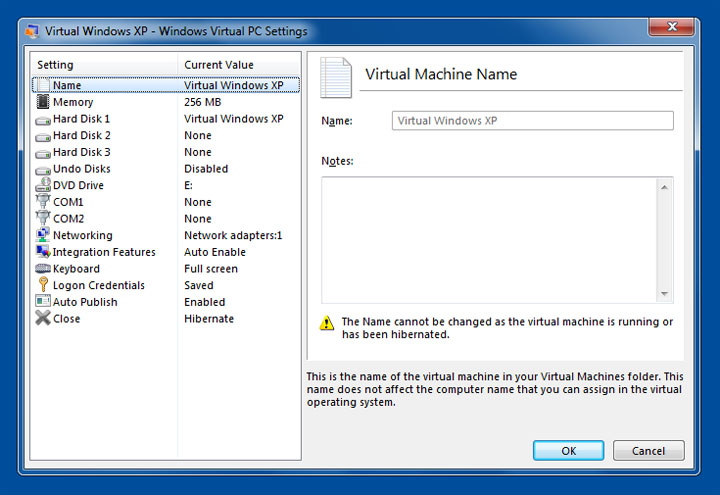720x495 pixels.
Task: Select the Hard Disk 2 entry
Action: tap(81, 135)
